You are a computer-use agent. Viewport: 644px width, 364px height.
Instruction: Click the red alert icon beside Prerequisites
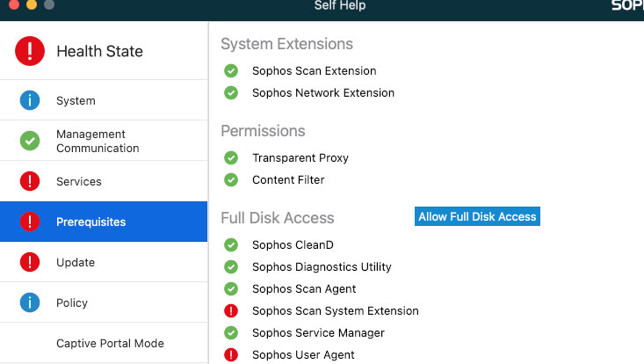(x=30, y=222)
